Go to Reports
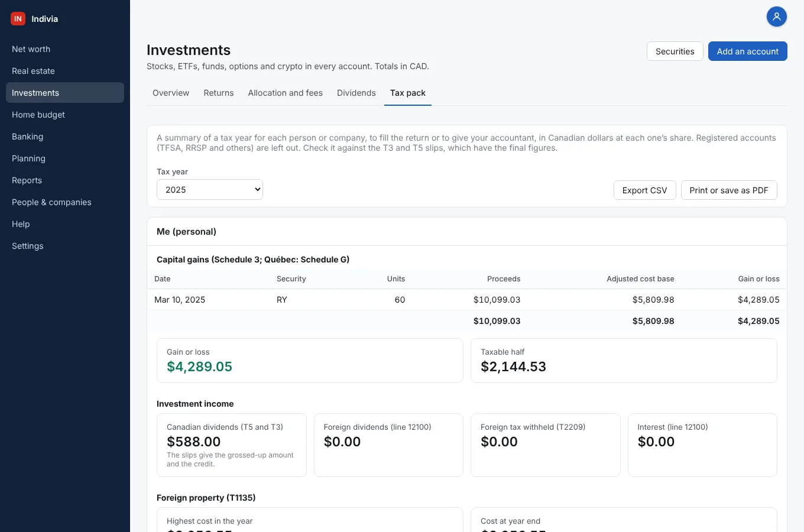Viewport: 804px width, 532px height. click(x=65, y=180)
